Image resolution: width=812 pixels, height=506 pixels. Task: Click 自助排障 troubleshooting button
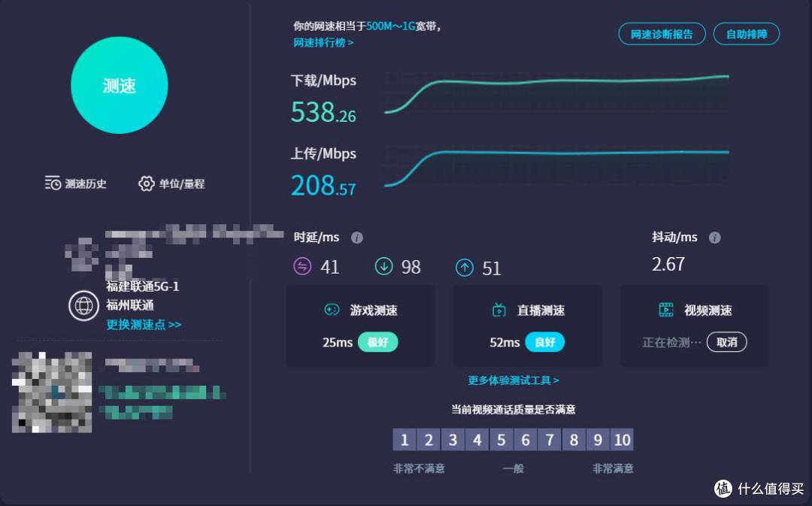pyautogui.click(x=746, y=34)
